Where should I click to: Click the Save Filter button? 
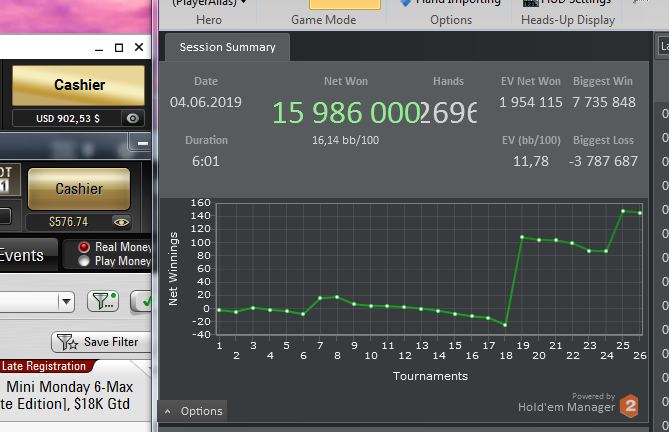click(x=102, y=342)
